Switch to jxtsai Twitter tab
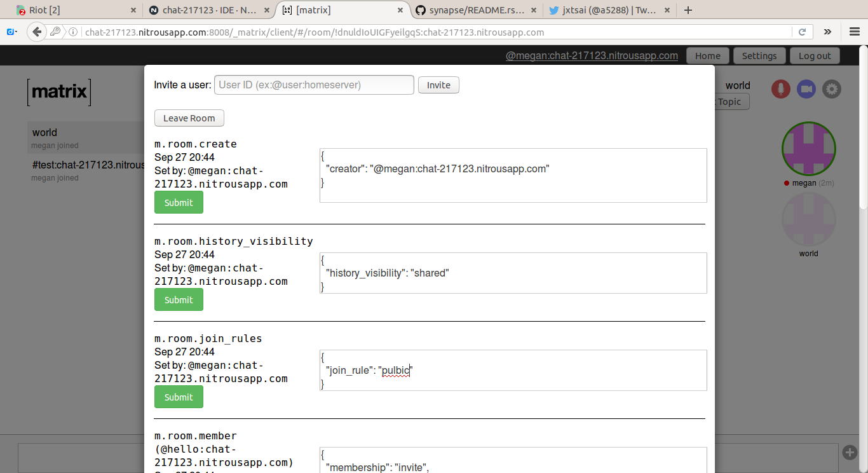The image size is (868, 473). pyautogui.click(x=609, y=10)
